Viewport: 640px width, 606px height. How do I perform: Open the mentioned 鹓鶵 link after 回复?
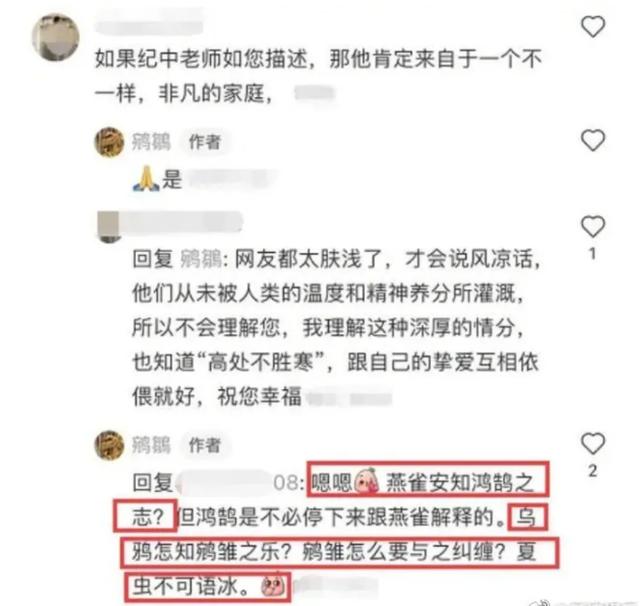pos(200,259)
